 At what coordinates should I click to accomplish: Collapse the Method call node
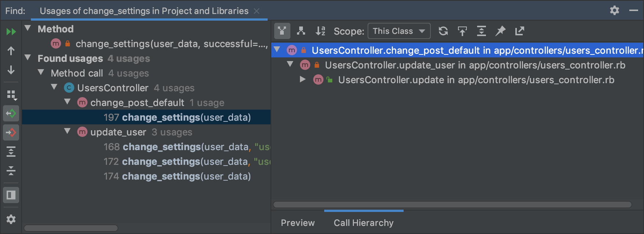point(41,72)
